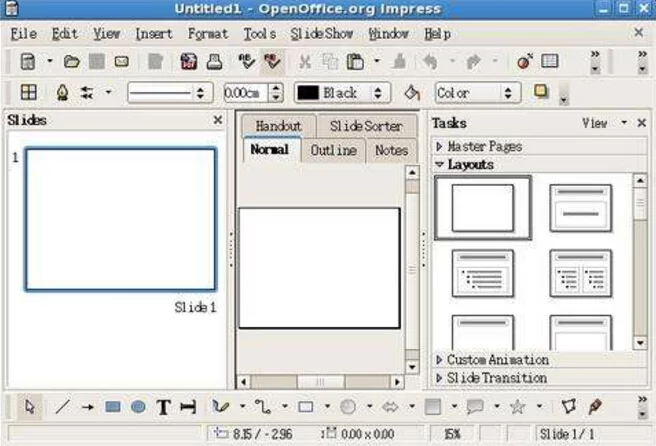Select the Ellipse drawing tool
Image resolution: width=656 pixels, height=446 pixels.
click(138, 408)
